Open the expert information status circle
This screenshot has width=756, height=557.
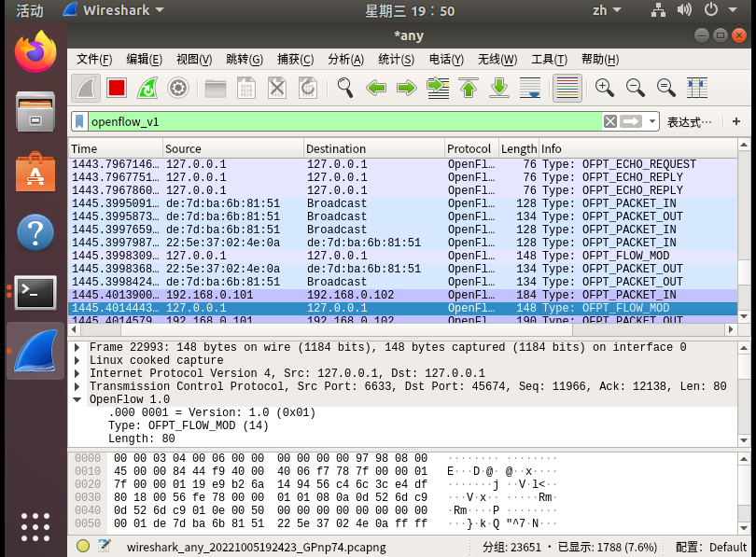click(83, 546)
